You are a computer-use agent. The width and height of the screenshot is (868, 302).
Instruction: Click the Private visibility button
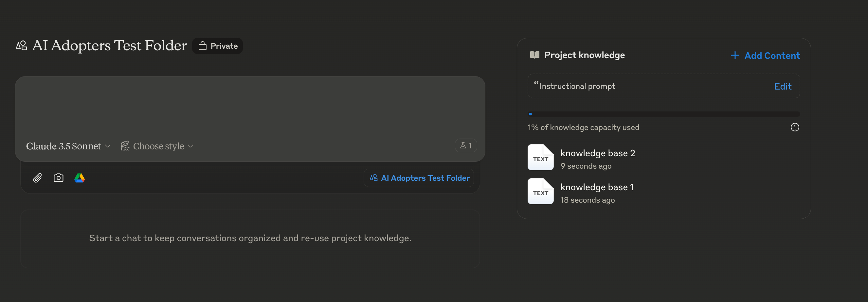217,46
